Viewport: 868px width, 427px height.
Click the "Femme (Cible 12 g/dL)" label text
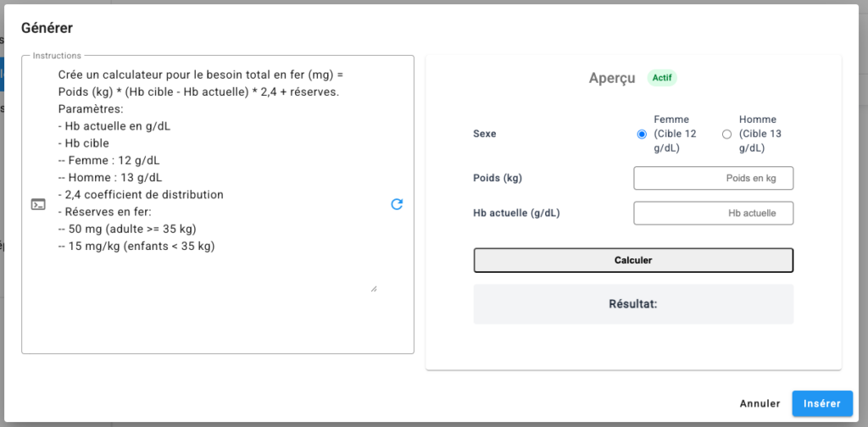tap(675, 134)
